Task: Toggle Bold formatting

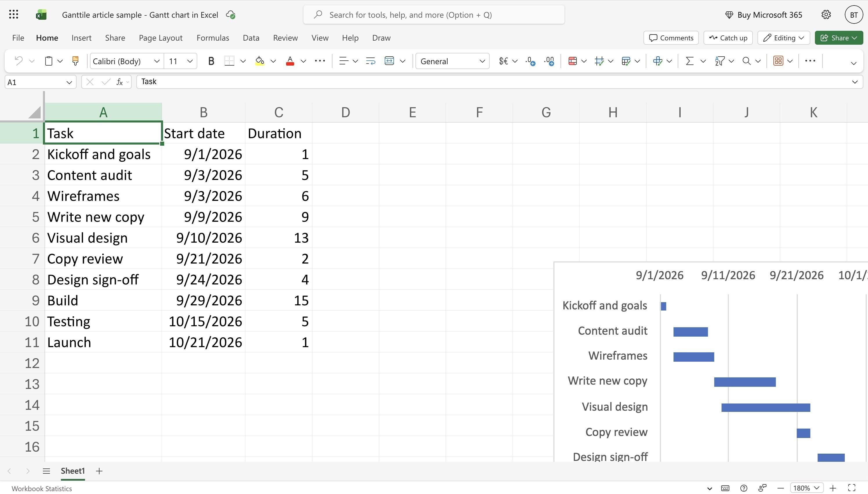Action: [211, 61]
